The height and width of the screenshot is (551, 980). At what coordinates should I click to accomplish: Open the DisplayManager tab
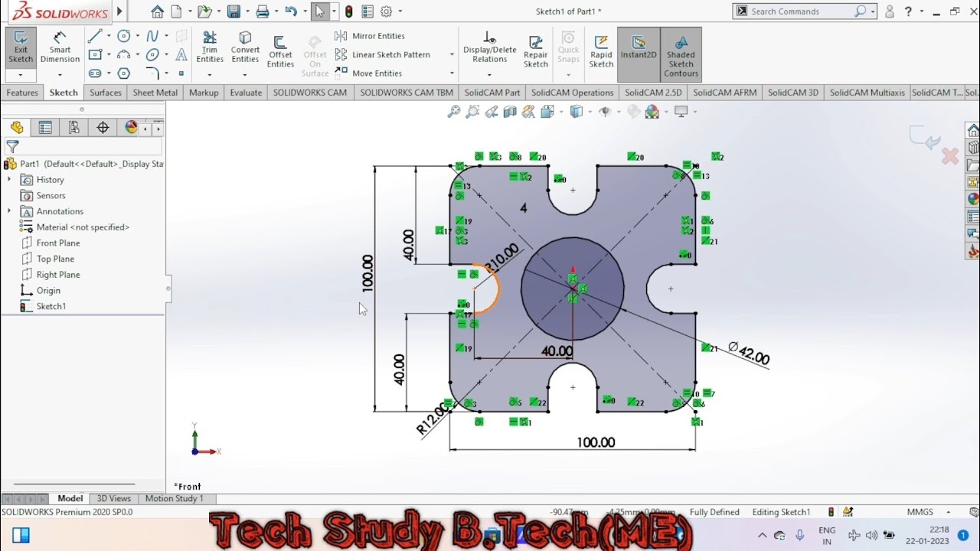pos(131,128)
